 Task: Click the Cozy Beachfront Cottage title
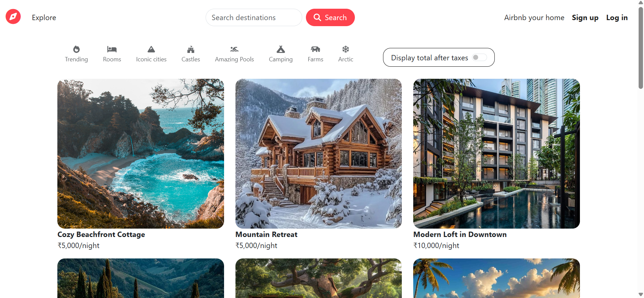101,234
